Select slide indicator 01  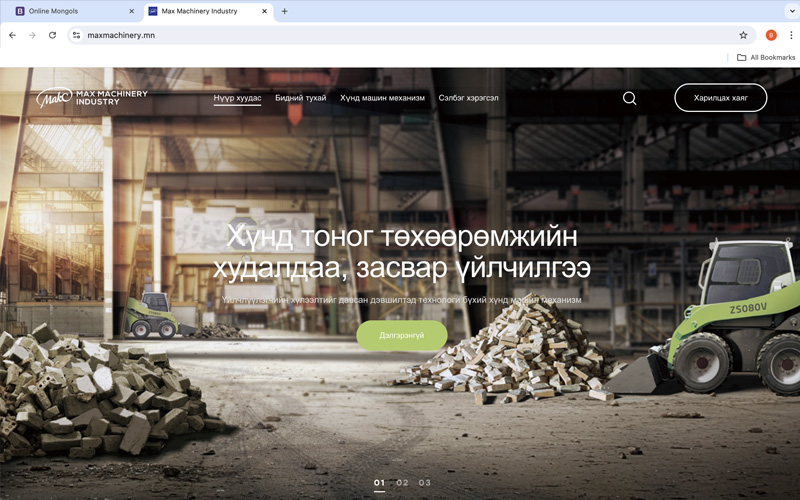click(x=379, y=483)
